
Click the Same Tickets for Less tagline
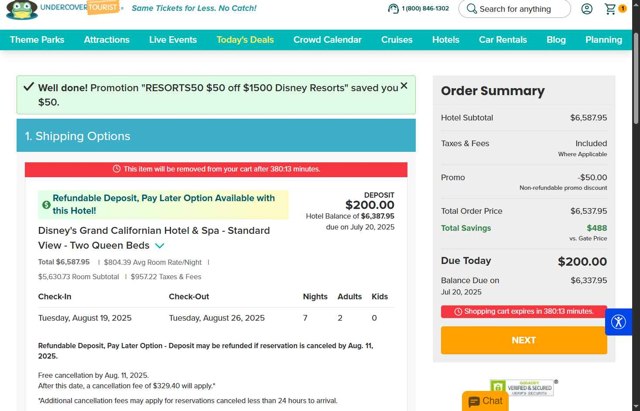point(194,8)
